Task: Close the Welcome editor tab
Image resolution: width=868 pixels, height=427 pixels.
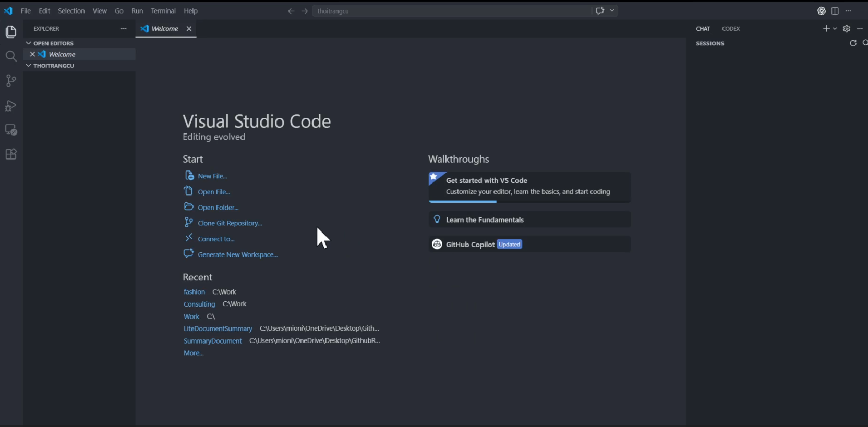Action: (189, 29)
